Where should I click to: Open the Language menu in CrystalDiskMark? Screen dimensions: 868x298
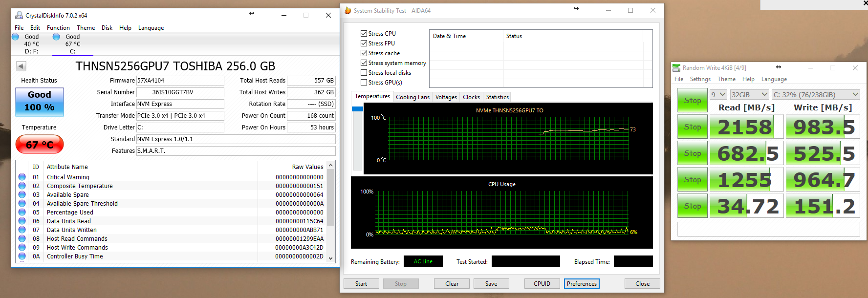774,79
